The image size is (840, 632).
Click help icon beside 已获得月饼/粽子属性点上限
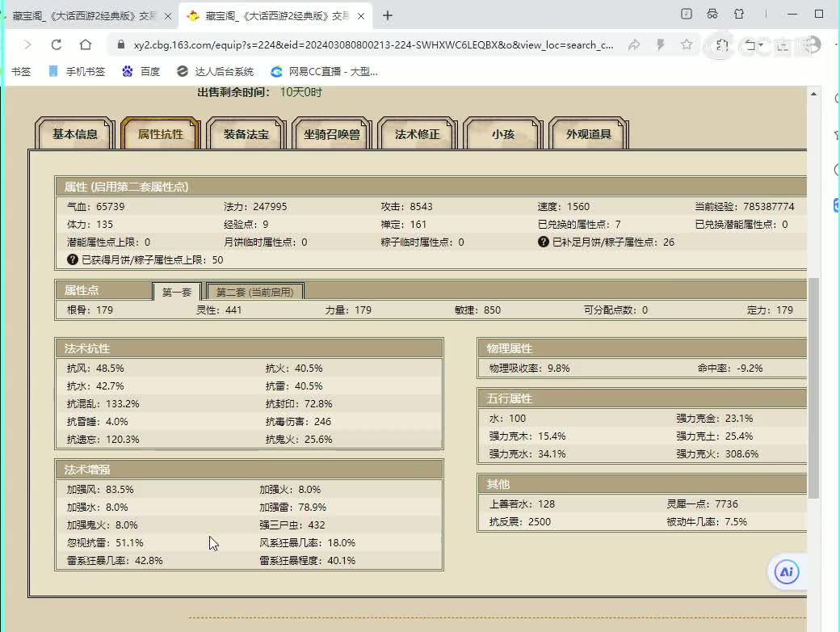click(73, 259)
